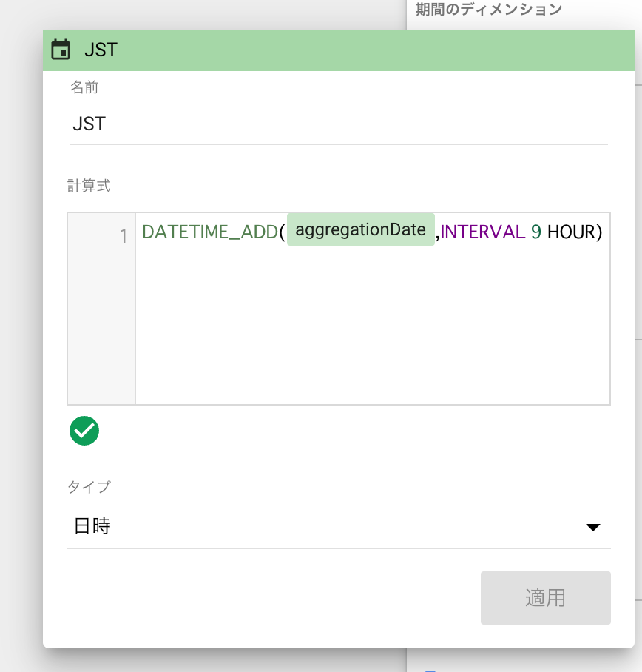This screenshot has height=672, width=642.
Task: Click the 期間のディメンション heading behind dialog
Action: click(489, 9)
